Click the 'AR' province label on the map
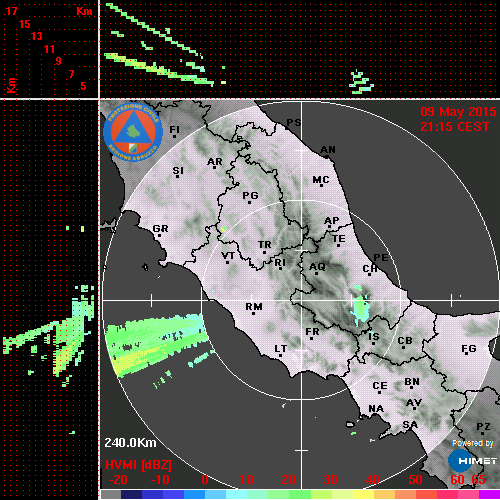 coord(215,162)
